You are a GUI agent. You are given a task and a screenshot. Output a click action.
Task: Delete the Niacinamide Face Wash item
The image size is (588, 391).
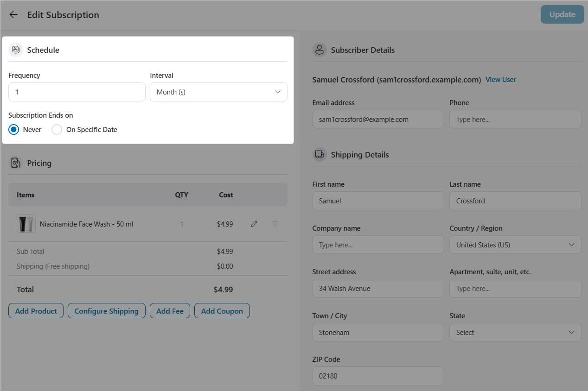point(275,224)
